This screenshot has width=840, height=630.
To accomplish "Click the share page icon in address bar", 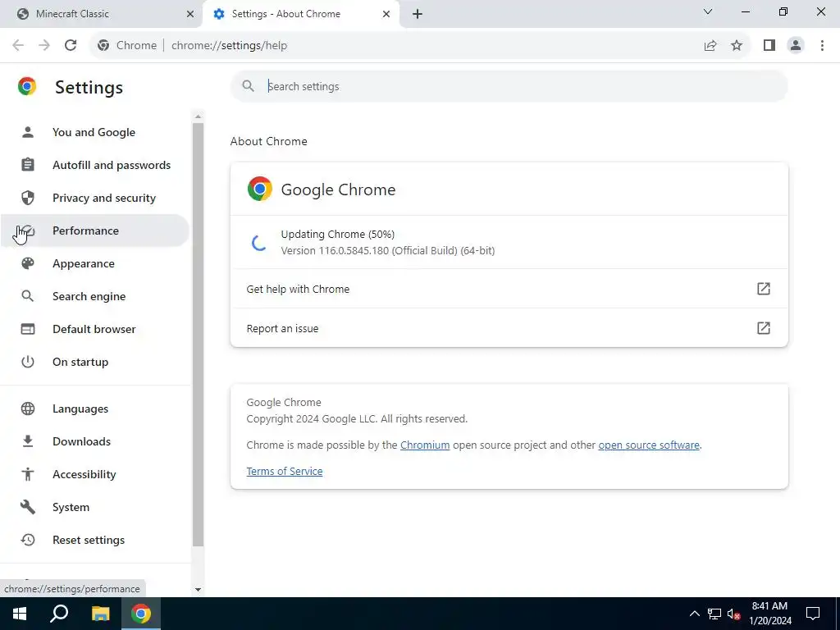I will point(710,45).
